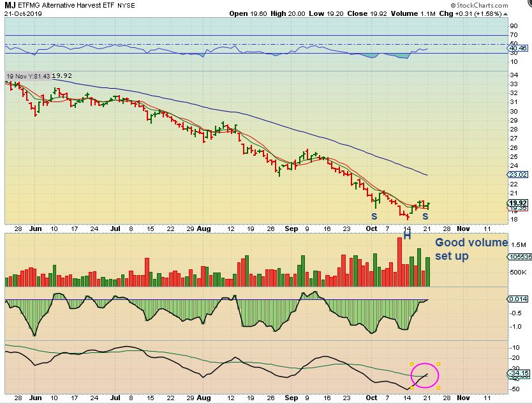The image size is (532, 404).
Task: Click the green up-triangle next to Chg
Action: pyautogui.click(x=506, y=14)
